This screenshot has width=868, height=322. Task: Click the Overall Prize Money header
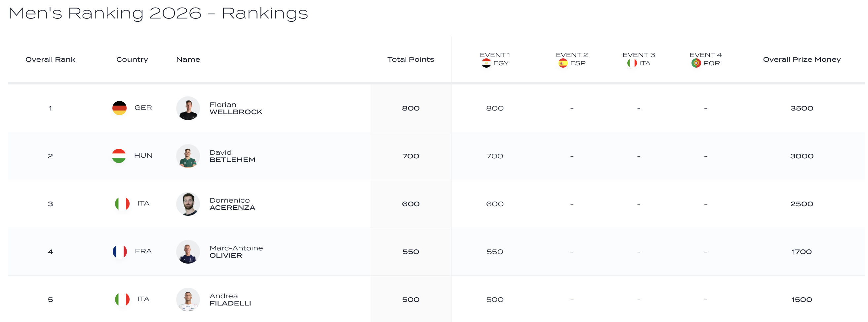[x=802, y=60]
